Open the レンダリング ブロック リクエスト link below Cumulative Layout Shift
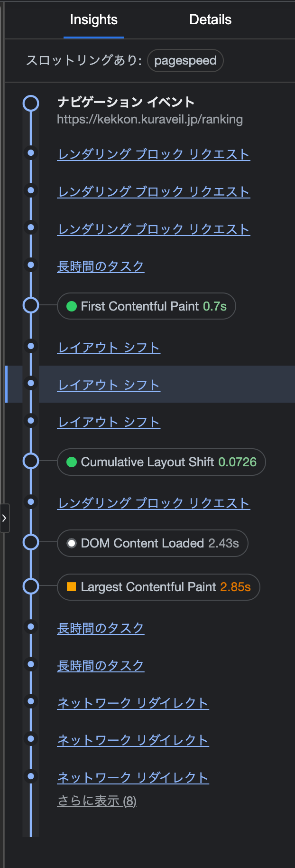Screen dimensions: 295x868 (x=154, y=503)
